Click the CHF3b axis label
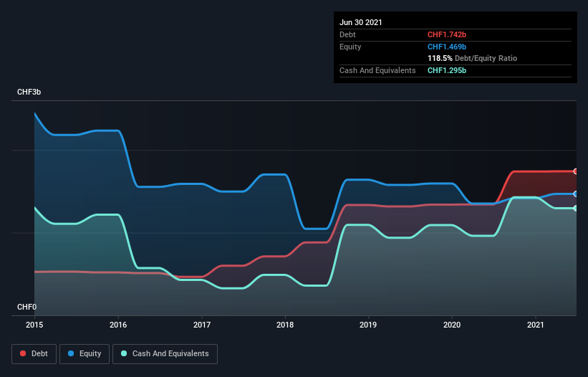 click(29, 92)
